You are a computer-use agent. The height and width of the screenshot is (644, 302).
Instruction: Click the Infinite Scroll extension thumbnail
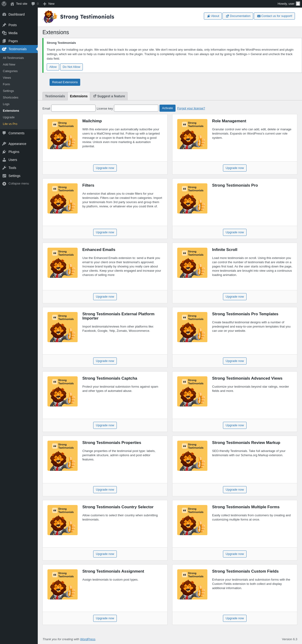pyautogui.click(x=192, y=263)
